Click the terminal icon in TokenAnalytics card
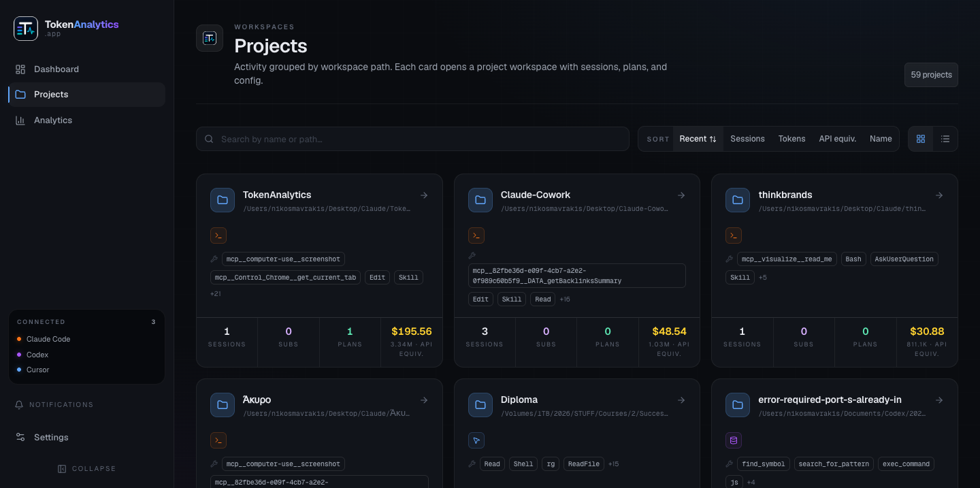 tap(218, 235)
